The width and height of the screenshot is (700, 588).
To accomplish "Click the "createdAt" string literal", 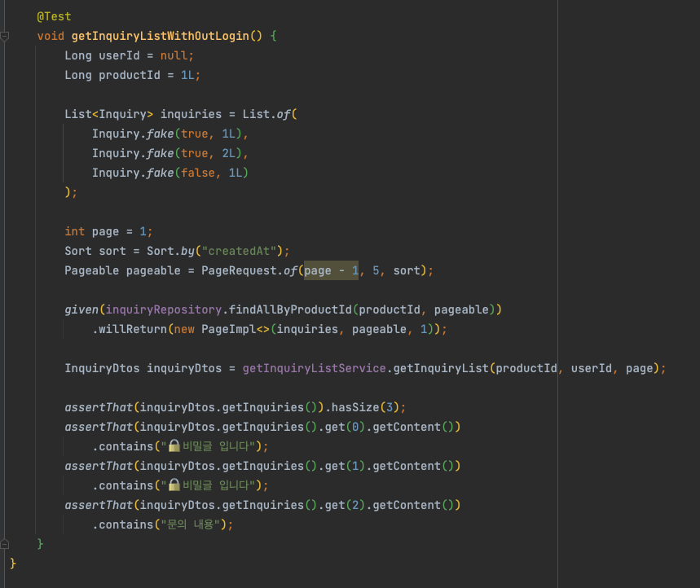I will tap(239, 251).
